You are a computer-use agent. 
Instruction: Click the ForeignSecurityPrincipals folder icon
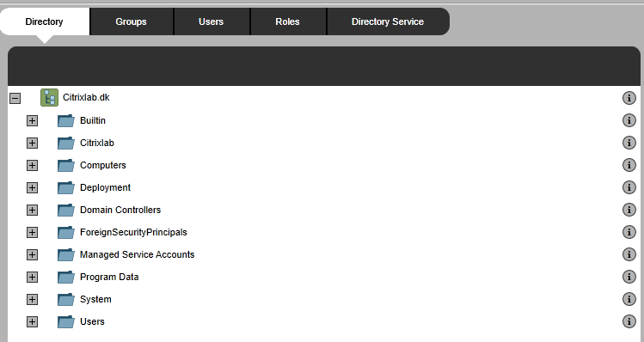click(x=65, y=232)
